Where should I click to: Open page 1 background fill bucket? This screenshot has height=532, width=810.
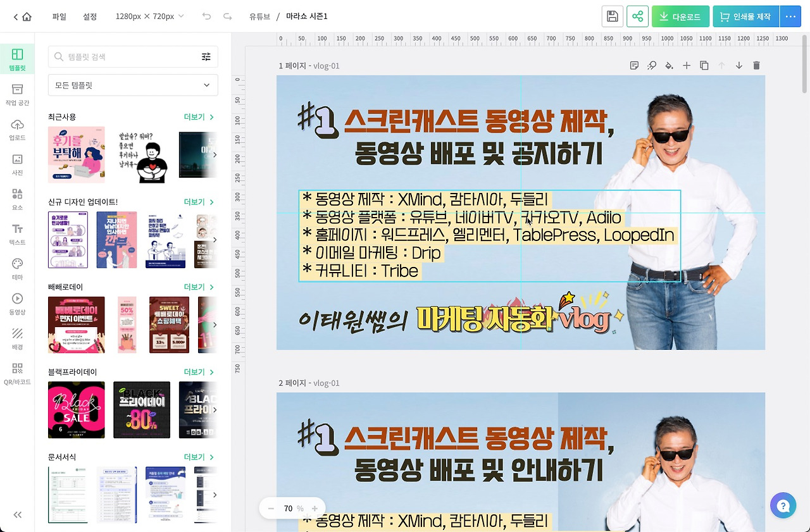click(669, 65)
